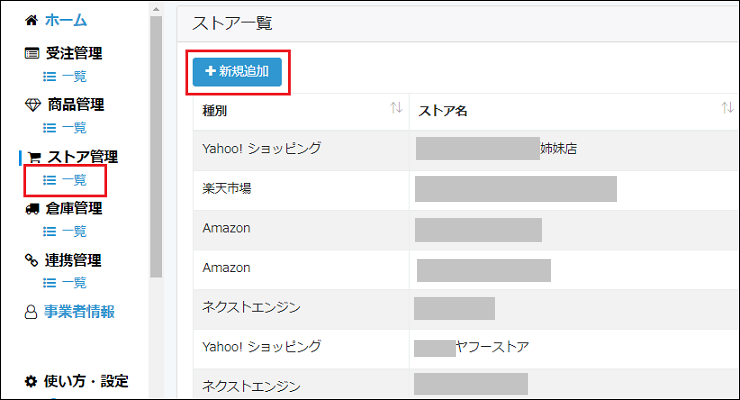Sort the table by ストア名 column
This screenshot has width=740, height=400.
point(727,108)
